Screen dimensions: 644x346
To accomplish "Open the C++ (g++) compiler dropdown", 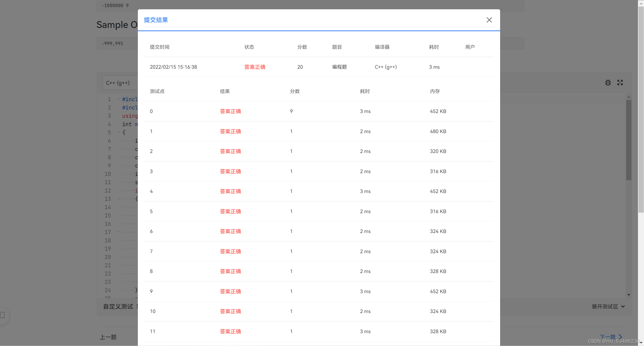I will pyautogui.click(x=118, y=83).
